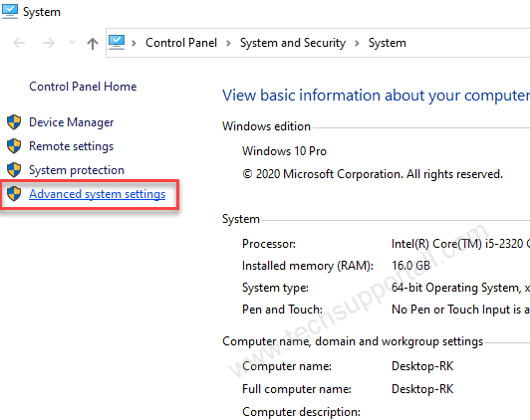Open Device Manager
530x420 pixels.
pyautogui.click(x=72, y=122)
